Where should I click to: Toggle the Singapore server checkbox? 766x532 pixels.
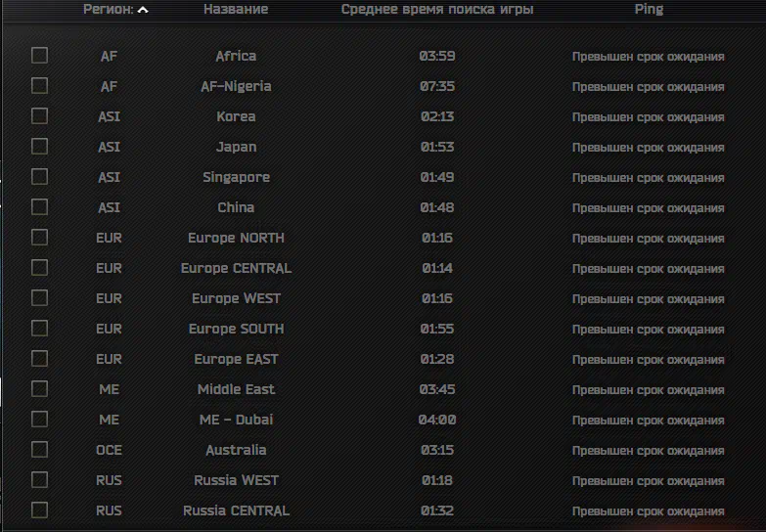tap(39, 177)
